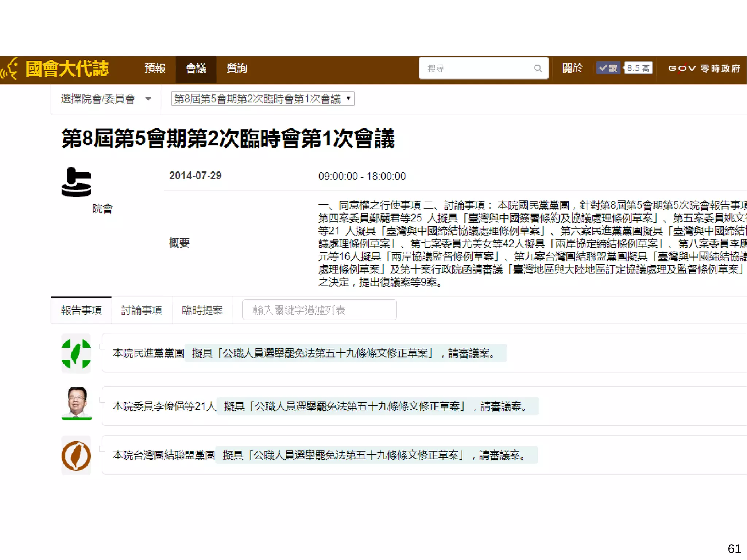The height and width of the screenshot is (560, 747).
Task: Click the search magnifier icon
Action: (537, 68)
